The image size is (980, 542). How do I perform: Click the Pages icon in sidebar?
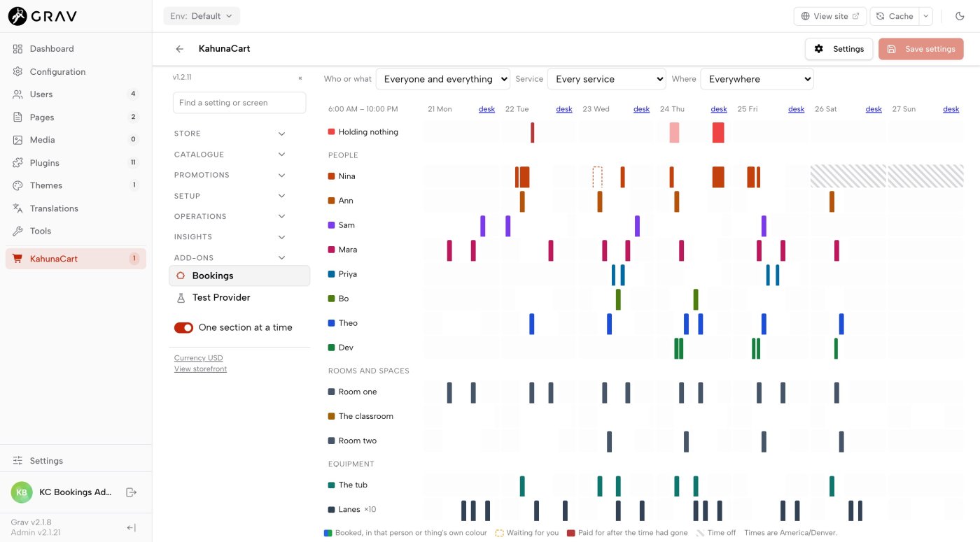click(18, 117)
